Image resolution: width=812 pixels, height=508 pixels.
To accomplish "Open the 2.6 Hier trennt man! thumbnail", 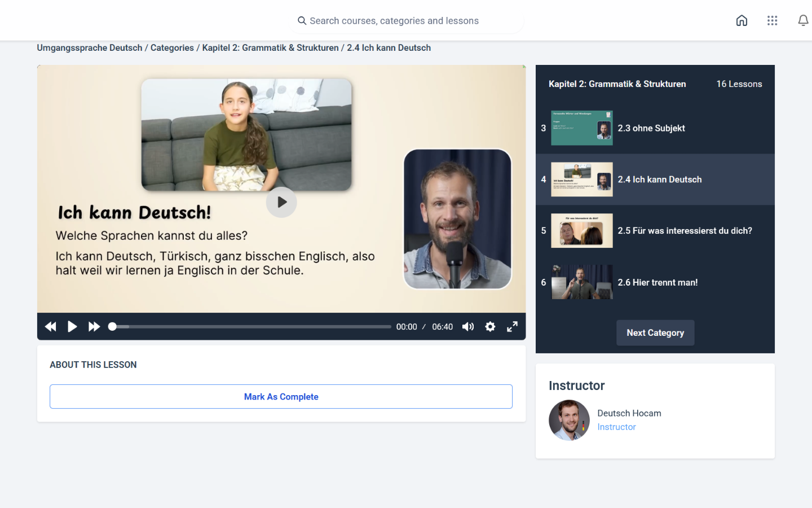I will (x=581, y=282).
